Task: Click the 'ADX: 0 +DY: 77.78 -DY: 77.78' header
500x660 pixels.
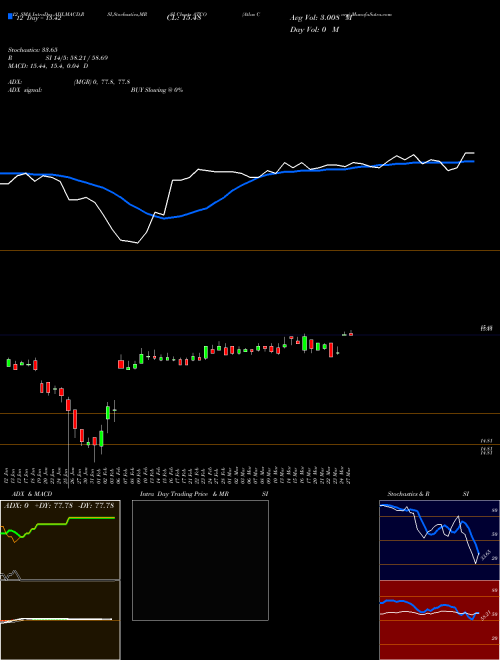Action: point(59,505)
